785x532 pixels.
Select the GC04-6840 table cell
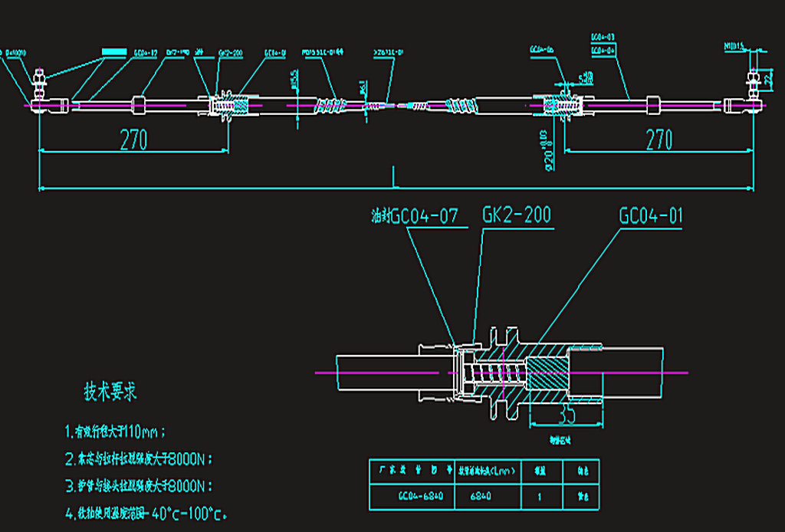click(409, 497)
